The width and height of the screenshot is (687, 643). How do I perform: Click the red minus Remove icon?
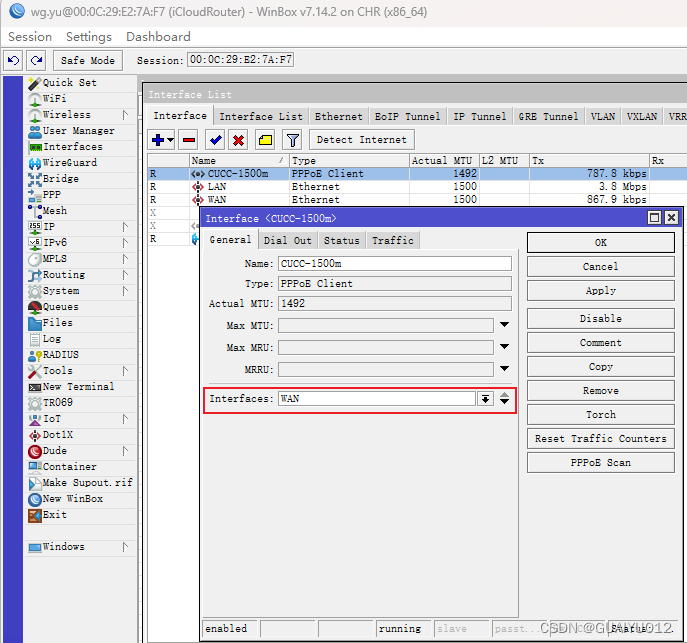click(x=188, y=140)
